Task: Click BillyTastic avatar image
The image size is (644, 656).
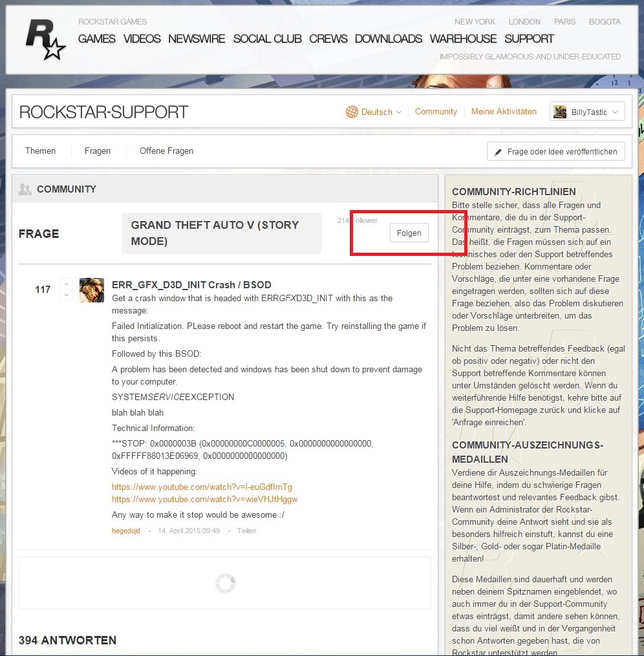Action: click(x=560, y=112)
